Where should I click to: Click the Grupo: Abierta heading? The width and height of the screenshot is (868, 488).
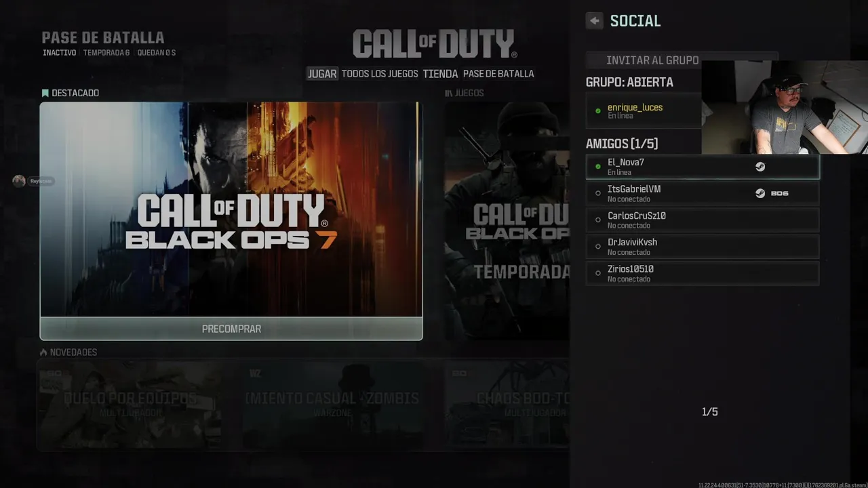[x=629, y=82]
